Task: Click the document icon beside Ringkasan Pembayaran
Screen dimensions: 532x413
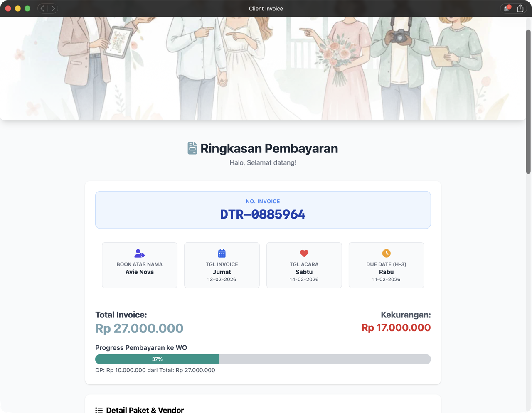Action: pyautogui.click(x=192, y=148)
